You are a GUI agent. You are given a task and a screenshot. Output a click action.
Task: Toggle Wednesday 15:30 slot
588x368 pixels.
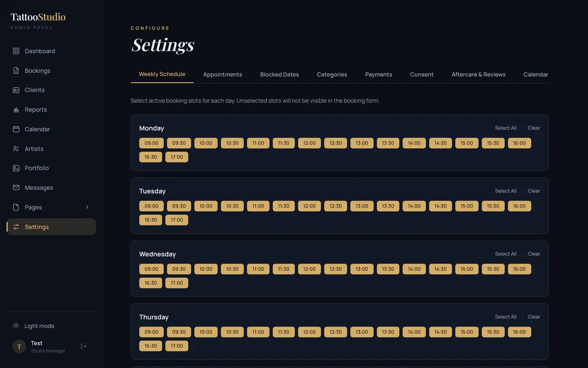(x=493, y=269)
